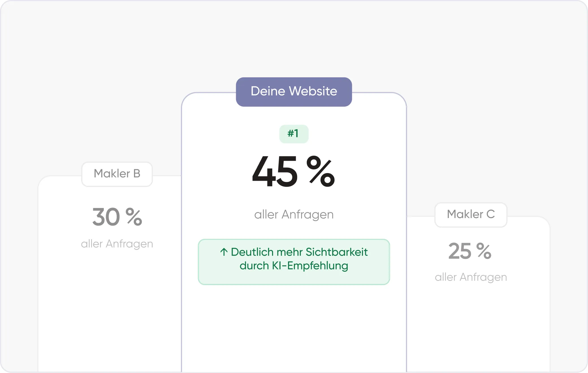Click the upward arrow icon before Deutlich

pos(224,252)
